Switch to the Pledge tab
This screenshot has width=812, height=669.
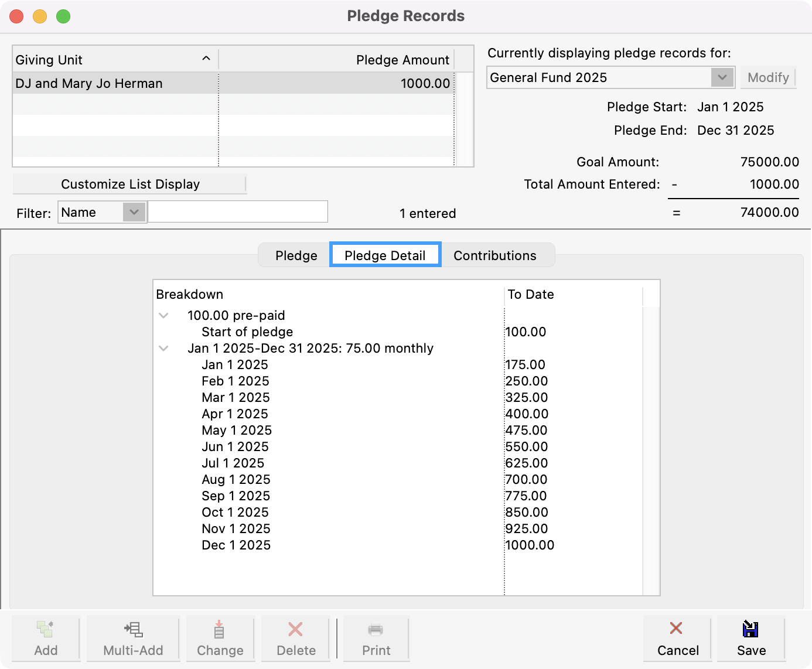click(296, 255)
